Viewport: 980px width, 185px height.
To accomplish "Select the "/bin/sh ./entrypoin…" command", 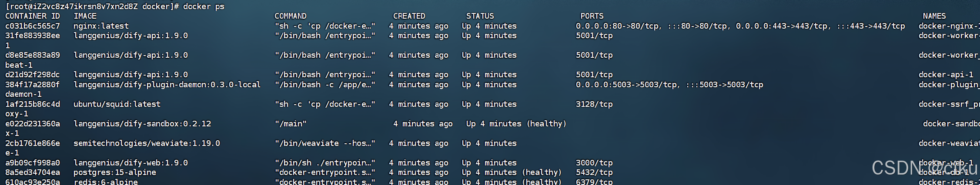I will click(325, 163).
